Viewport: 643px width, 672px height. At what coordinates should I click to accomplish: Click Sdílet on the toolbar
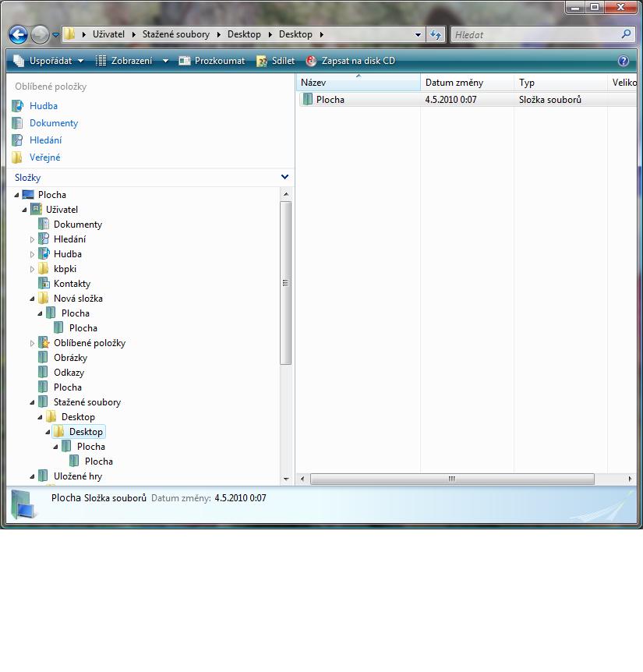click(x=275, y=61)
